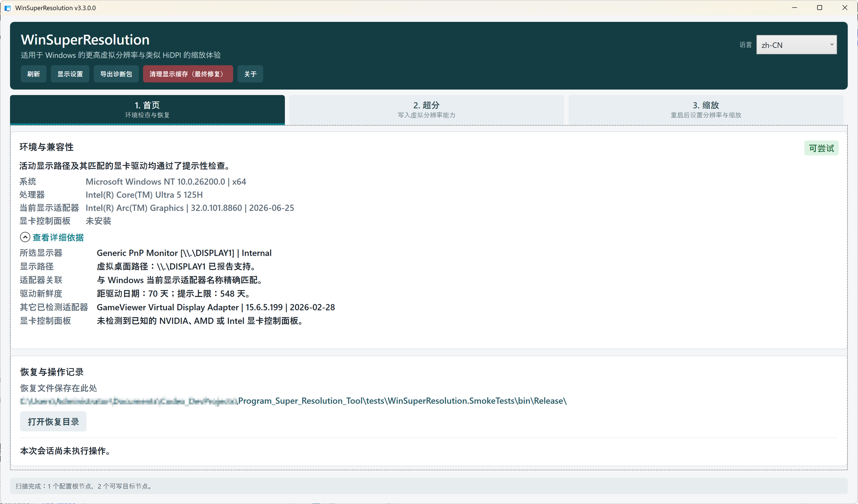Click the '距驱动日期：70 天；提示上限：548 天。' line
Image resolution: width=858 pixels, height=504 pixels.
click(174, 294)
